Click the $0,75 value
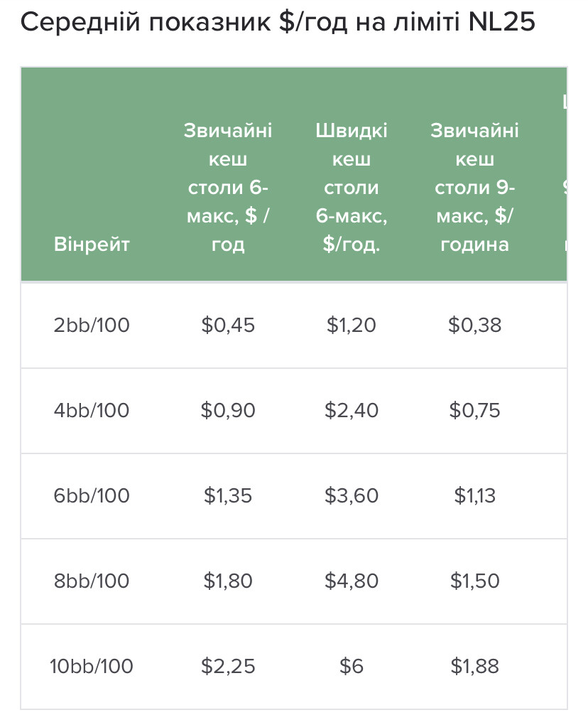This screenshot has height=715, width=588. tap(474, 410)
